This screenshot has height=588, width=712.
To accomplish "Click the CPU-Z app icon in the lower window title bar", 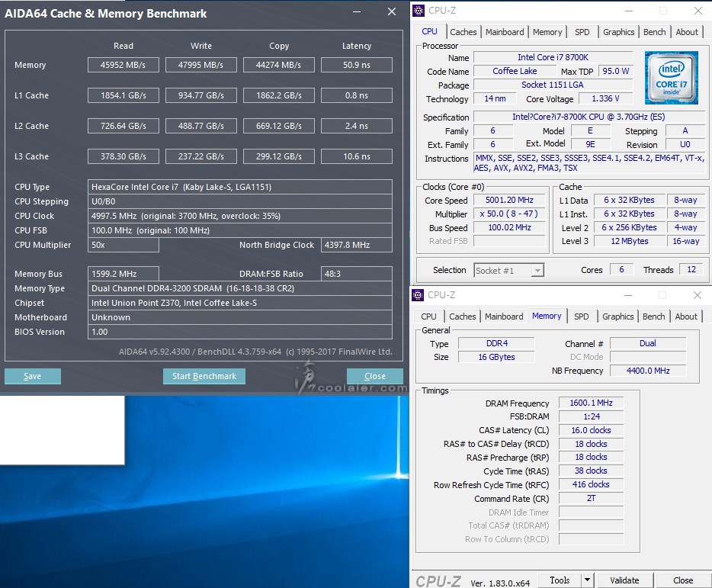I will click(x=418, y=295).
